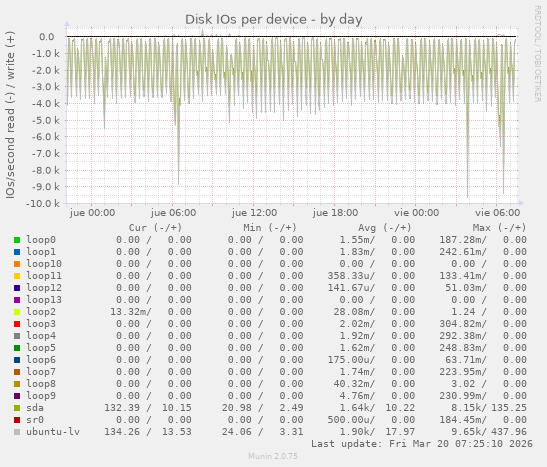Click the '-10.0 k' y-axis label
Screen dimensions: 547x467
pyautogui.click(x=43, y=203)
